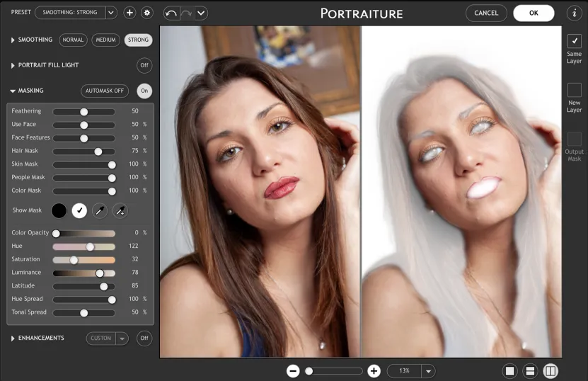The image size is (588, 381).
Task: Toggle Portrait Fill Light Off switch
Action: pyautogui.click(x=144, y=65)
